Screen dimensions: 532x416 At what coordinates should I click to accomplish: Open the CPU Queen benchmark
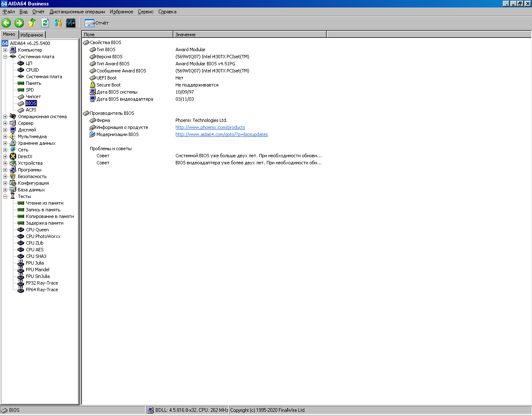coord(37,230)
